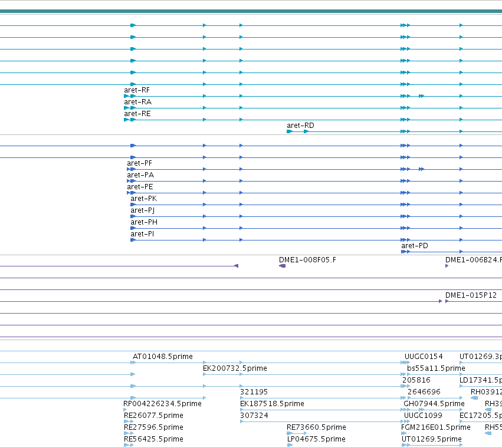Click the 321195 EST label
Image resolution: width=502 pixels, height=448 pixels.
(x=254, y=392)
